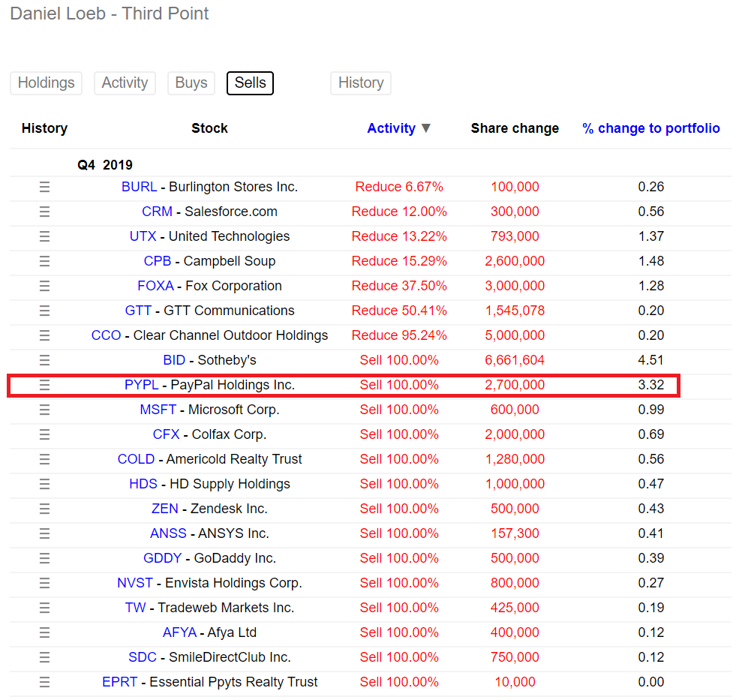The height and width of the screenshot is (700, 742).
Task: Open history icon for Afya Ltd row
Action: tap(44, 632)
